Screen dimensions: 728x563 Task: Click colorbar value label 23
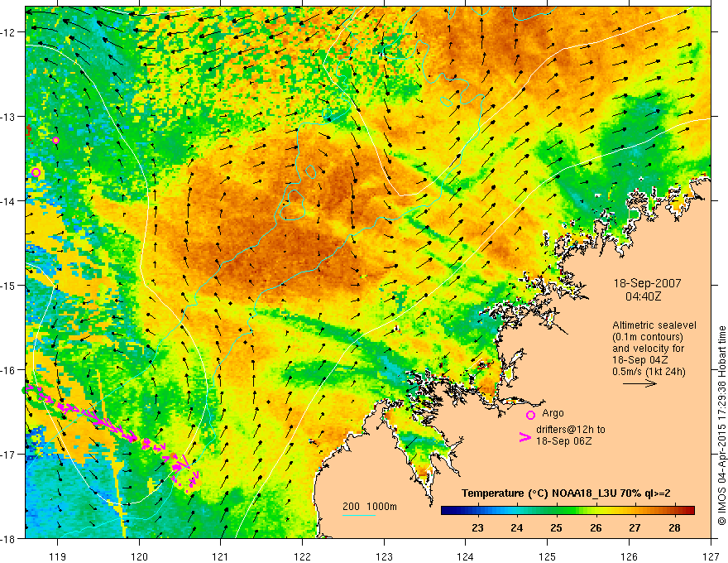(x=477, y=527)
